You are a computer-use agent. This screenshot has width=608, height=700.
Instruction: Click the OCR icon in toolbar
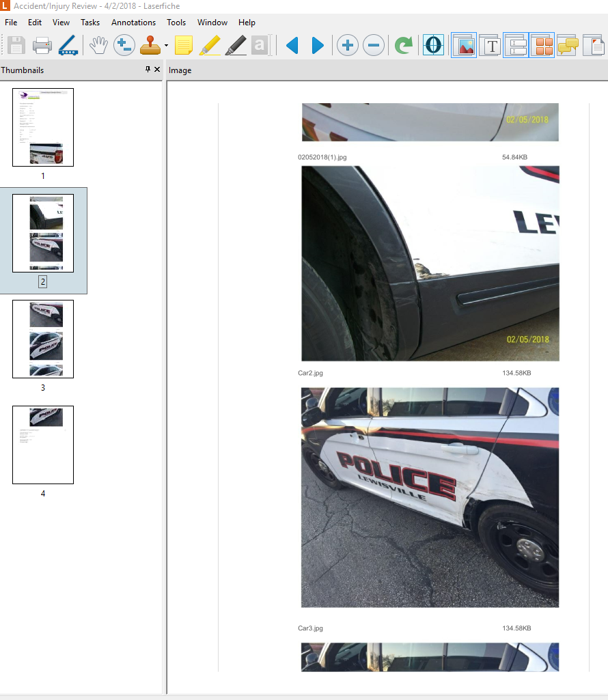point(433,45)
